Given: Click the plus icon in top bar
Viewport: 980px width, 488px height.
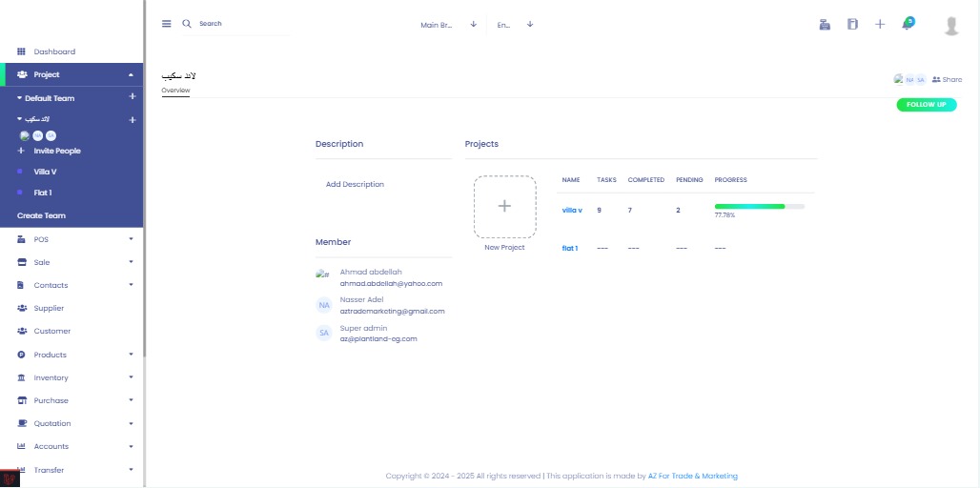Looking at the screenshot, I should 880,24.
